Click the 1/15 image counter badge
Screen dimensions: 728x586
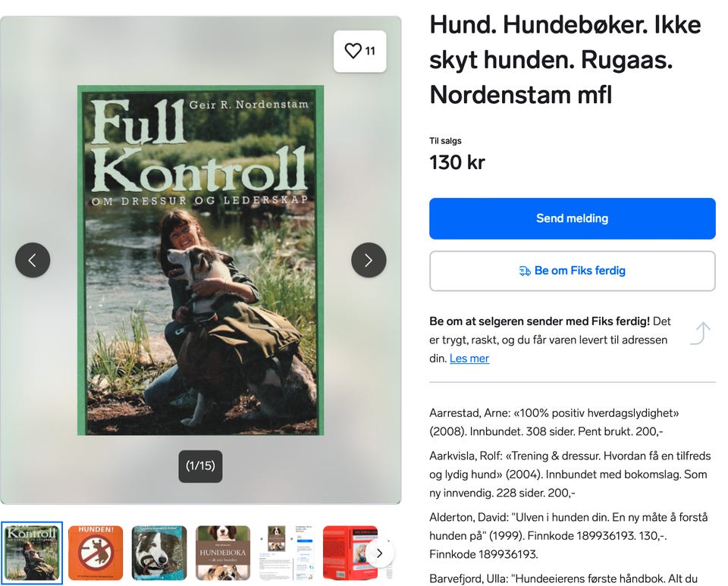pos(200,465)
